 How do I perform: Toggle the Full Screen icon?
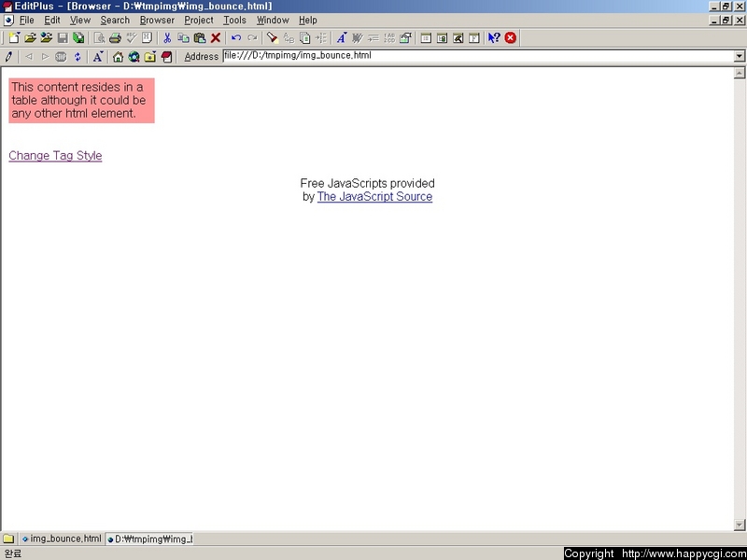tap(474, 38)
